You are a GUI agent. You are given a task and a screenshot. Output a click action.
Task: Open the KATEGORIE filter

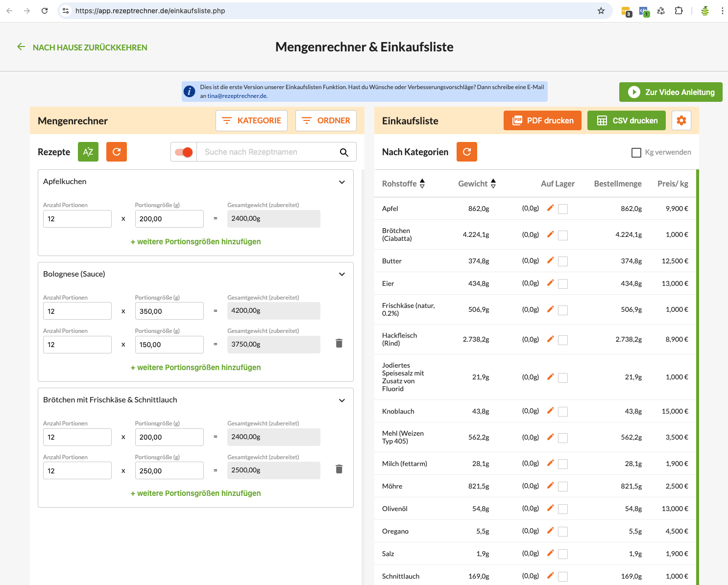pos(251,120)
